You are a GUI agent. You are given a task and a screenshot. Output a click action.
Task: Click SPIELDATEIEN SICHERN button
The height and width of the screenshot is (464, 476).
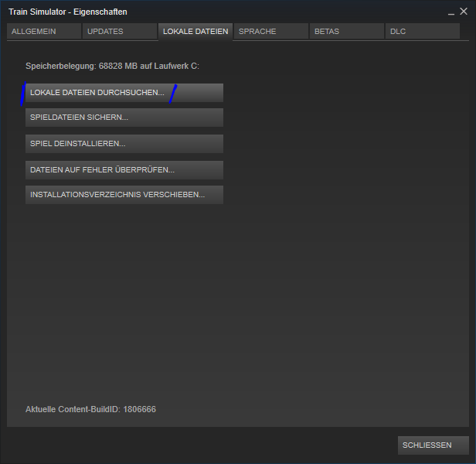point(124,118)
